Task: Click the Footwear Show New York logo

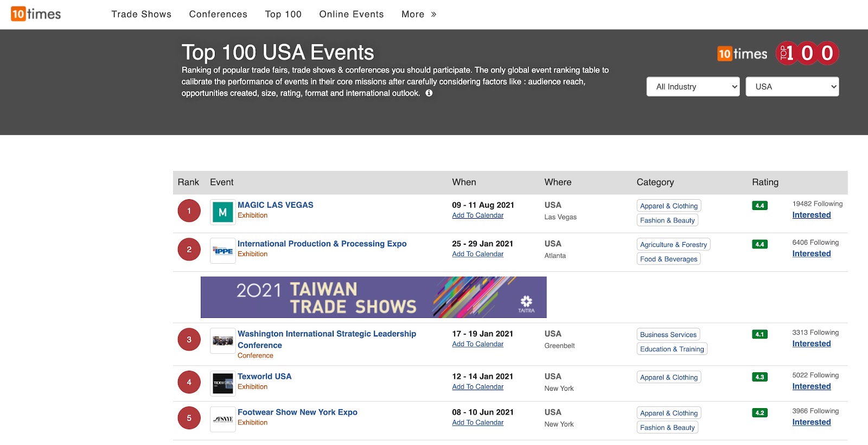Action: coord(222,419)
